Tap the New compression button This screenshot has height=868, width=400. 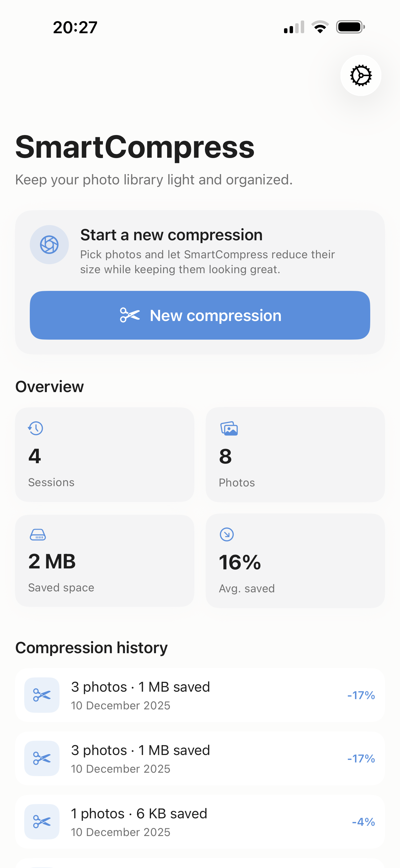coord(200,315)
